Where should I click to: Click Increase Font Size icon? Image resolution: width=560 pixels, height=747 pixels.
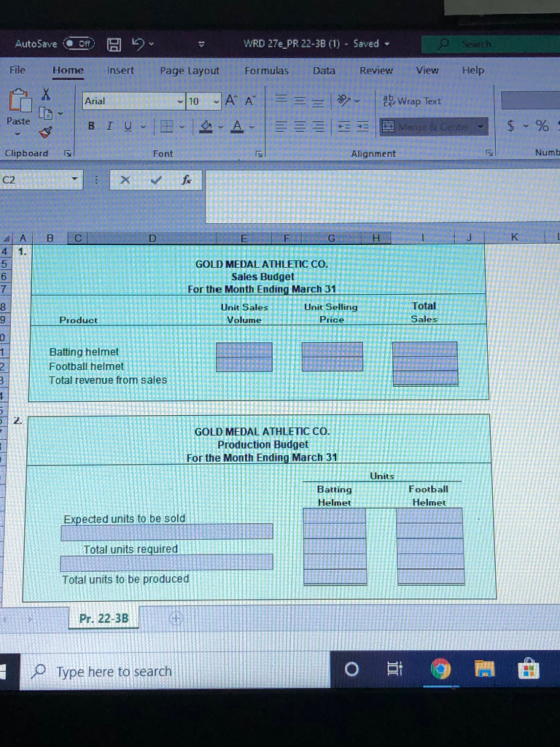(231, 101)
